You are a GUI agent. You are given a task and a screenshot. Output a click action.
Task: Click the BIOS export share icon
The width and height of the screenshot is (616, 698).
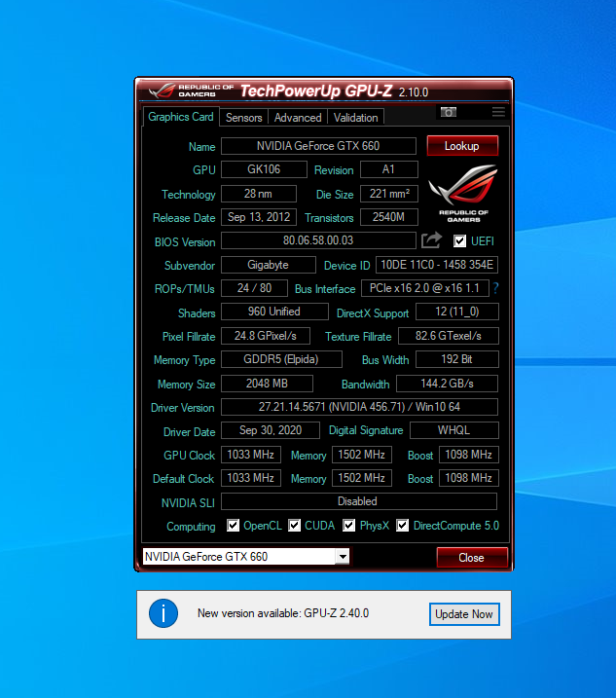432,240
